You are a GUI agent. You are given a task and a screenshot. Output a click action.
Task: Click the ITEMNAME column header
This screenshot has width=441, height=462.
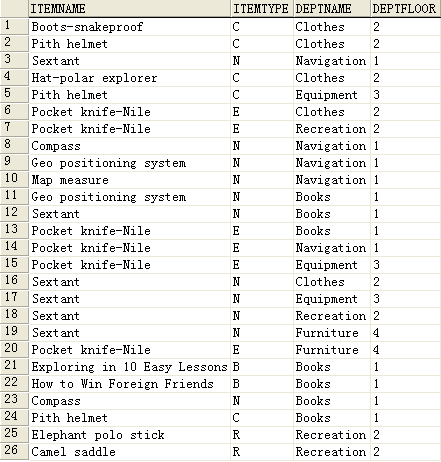click(130, 8)
